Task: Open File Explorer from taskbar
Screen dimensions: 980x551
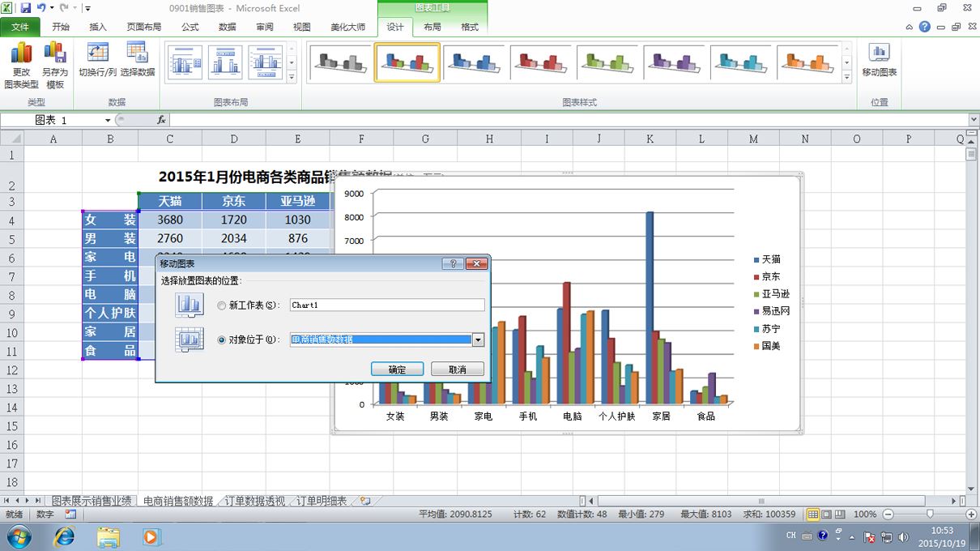Action: point(108,536)
